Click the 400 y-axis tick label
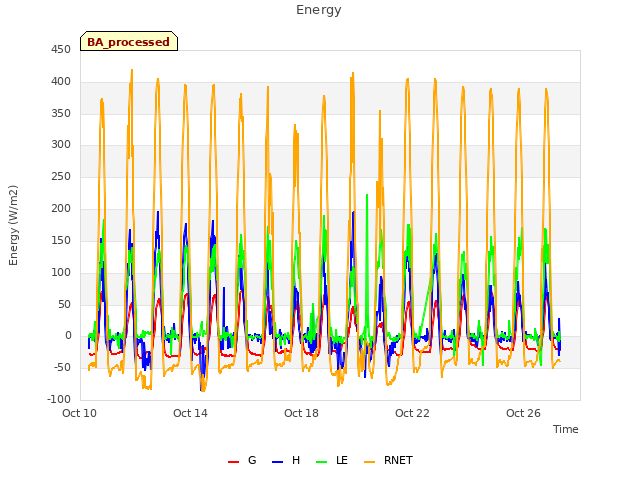Screen dimensions: 640x480 coord(61,81)
